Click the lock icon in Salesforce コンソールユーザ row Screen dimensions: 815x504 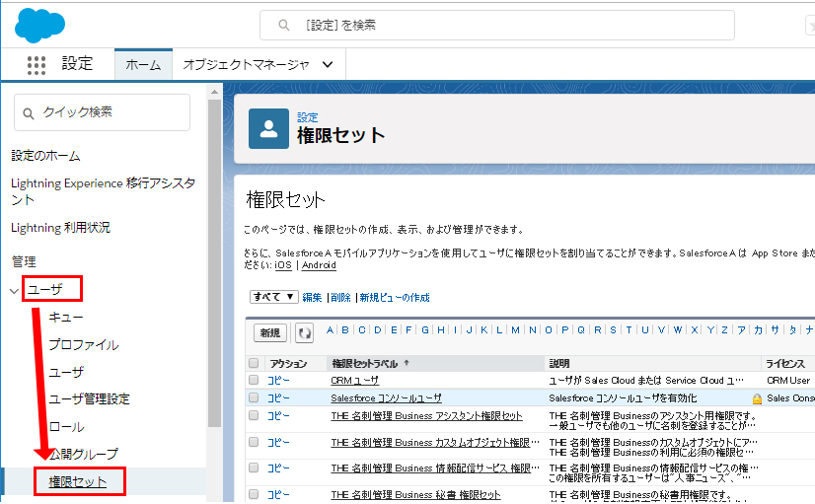point(757,398)
